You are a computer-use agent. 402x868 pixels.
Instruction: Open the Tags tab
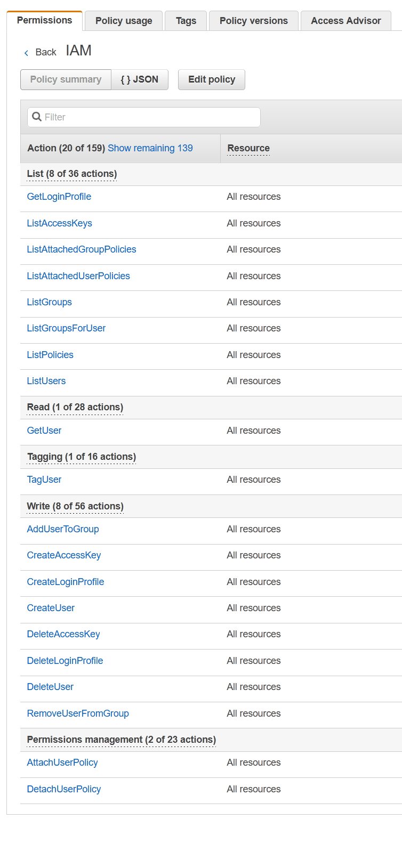click(x=186, y=20)
